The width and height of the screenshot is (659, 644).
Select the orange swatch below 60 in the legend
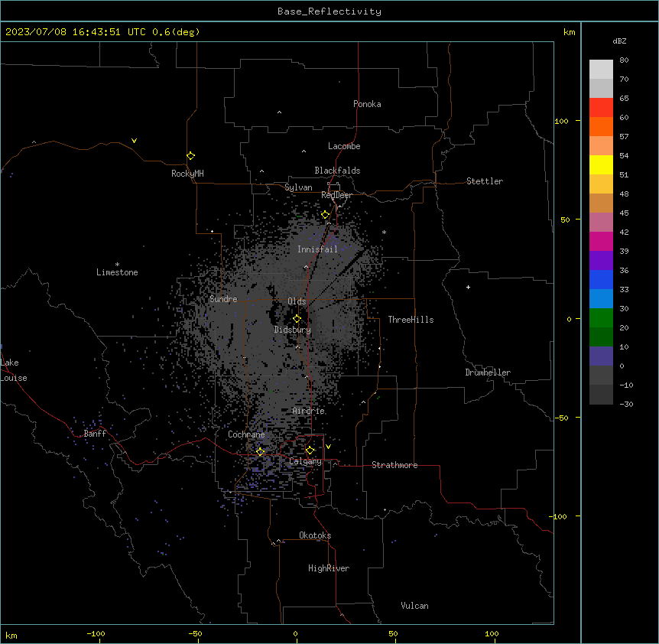[601, 126]
